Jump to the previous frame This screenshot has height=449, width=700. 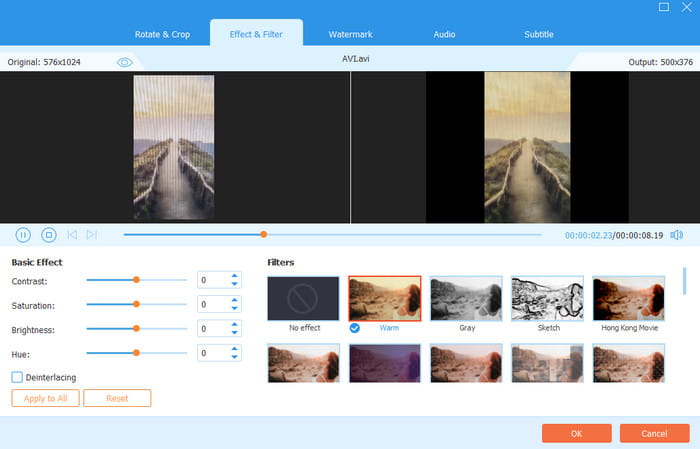tap(72, 235)
